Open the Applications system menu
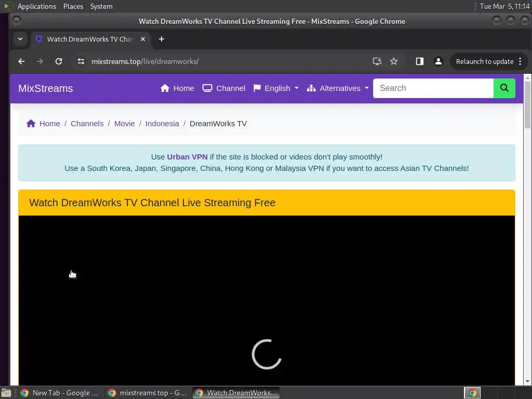The image size is (532, 399). (x=37, y=6)
